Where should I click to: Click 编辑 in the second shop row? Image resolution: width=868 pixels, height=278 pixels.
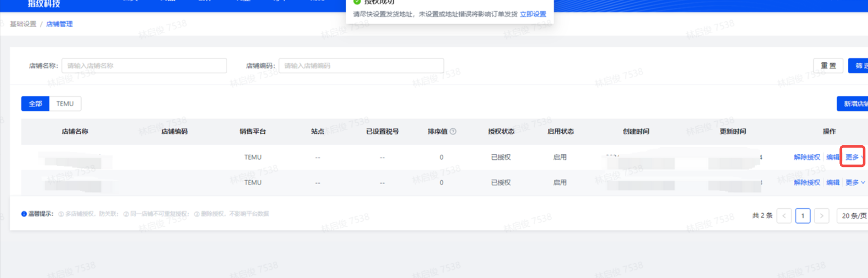833,182
